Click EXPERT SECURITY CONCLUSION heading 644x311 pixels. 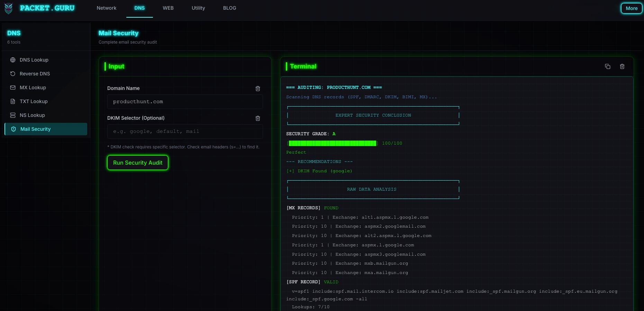click(373, 115)
